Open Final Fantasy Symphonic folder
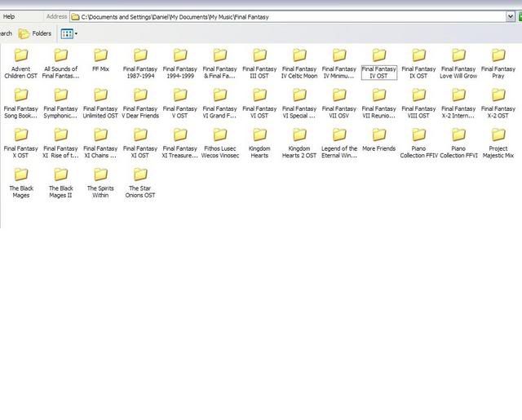The image size is (522, 420). [60, 104]
